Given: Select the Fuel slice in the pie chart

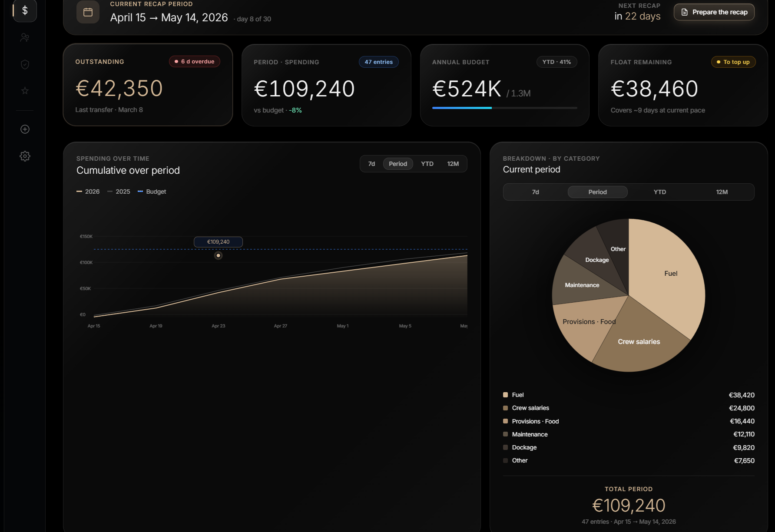Looking at the screenshot, I should click(x=671, y=274).
